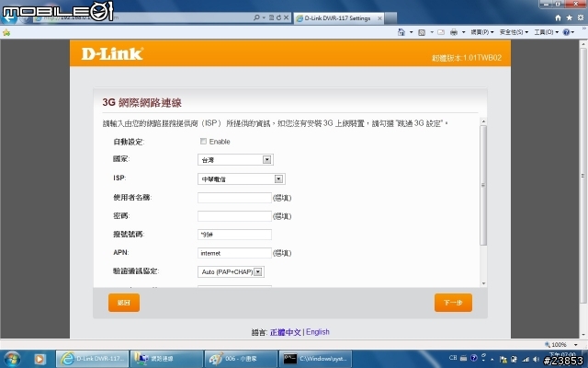Screen dimensions: 588x368
Task: Click the form panel scroll up arrow
Action: 483,121
